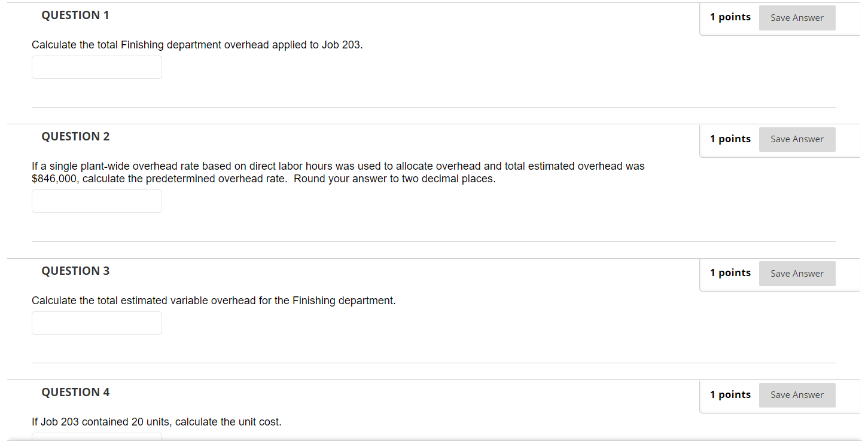This screenshot has width=868, height=441.
Task: Click the answer field for Question 3
Action: click(96, 323)
